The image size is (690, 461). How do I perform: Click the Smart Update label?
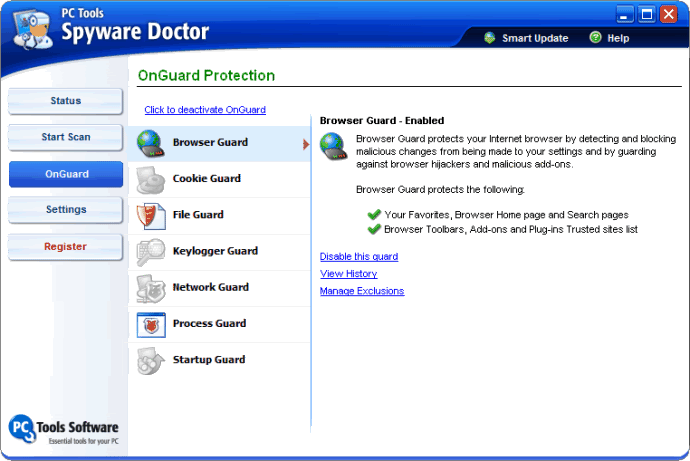(x=535, y=38)
